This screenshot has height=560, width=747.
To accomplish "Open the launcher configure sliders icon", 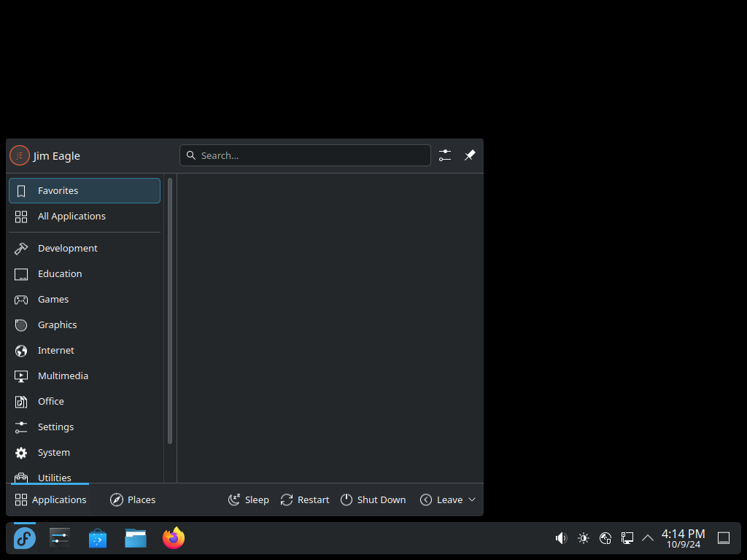I will pyautogui.click(x=445, y=156).
